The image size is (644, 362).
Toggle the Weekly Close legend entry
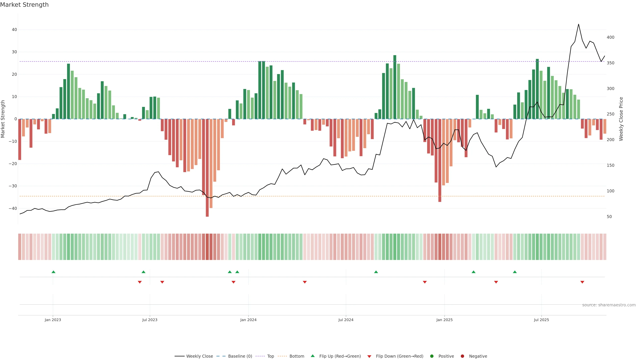200,356
